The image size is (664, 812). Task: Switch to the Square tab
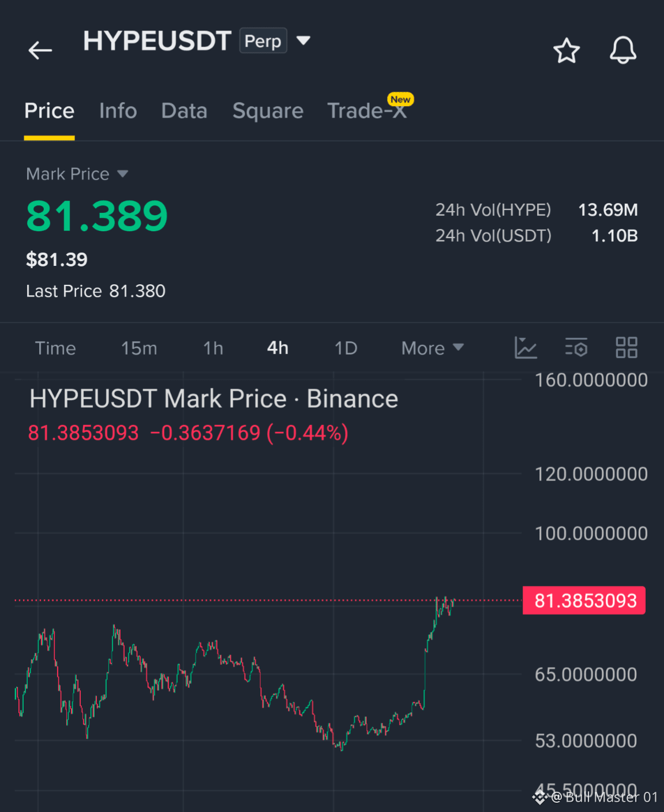pos(268,111)
